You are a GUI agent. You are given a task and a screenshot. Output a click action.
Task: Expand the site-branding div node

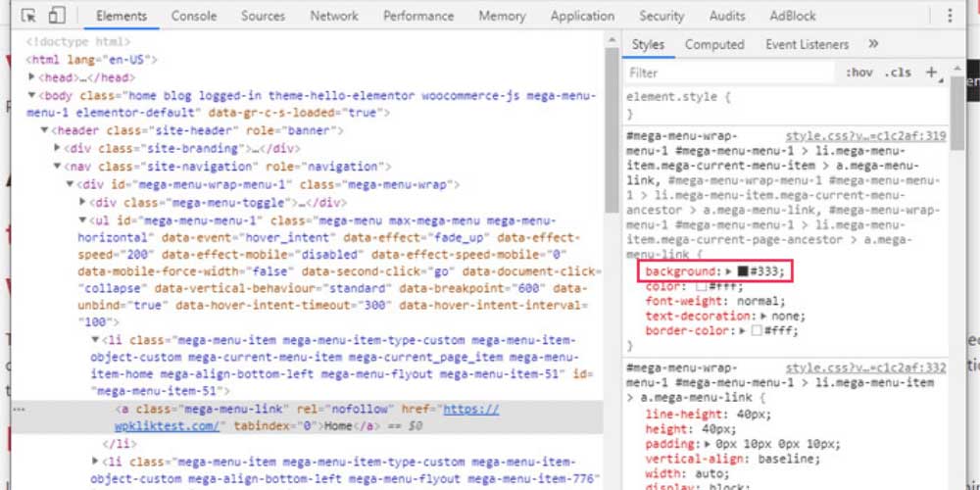pyautogui.click(x=58, y=149)
